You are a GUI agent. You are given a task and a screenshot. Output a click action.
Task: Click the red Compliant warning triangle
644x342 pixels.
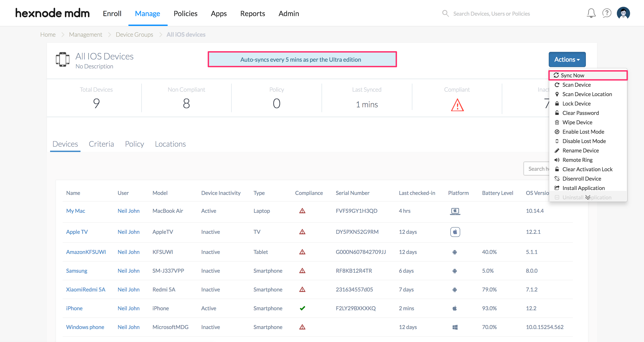coord(457,105)
